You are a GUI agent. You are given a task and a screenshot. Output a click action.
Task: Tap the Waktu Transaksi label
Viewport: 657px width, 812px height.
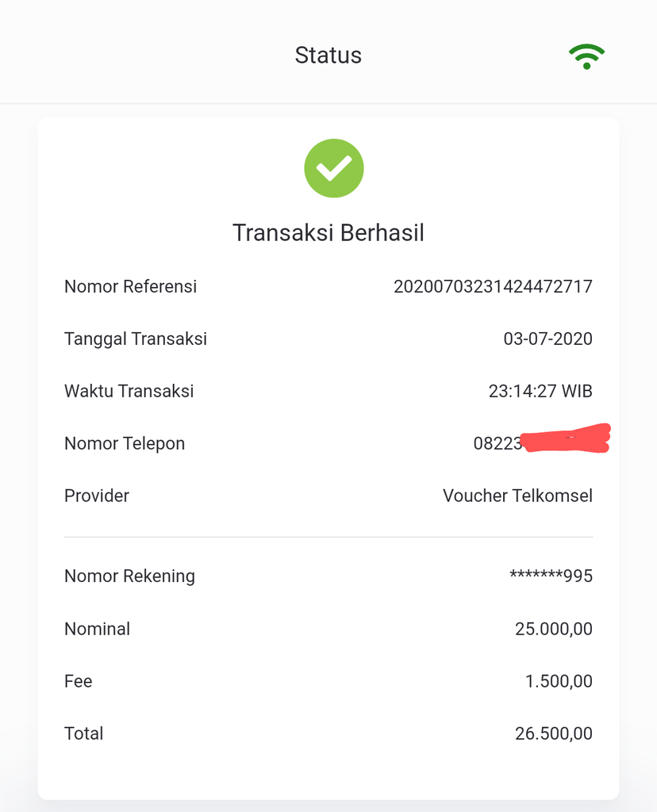129,391
